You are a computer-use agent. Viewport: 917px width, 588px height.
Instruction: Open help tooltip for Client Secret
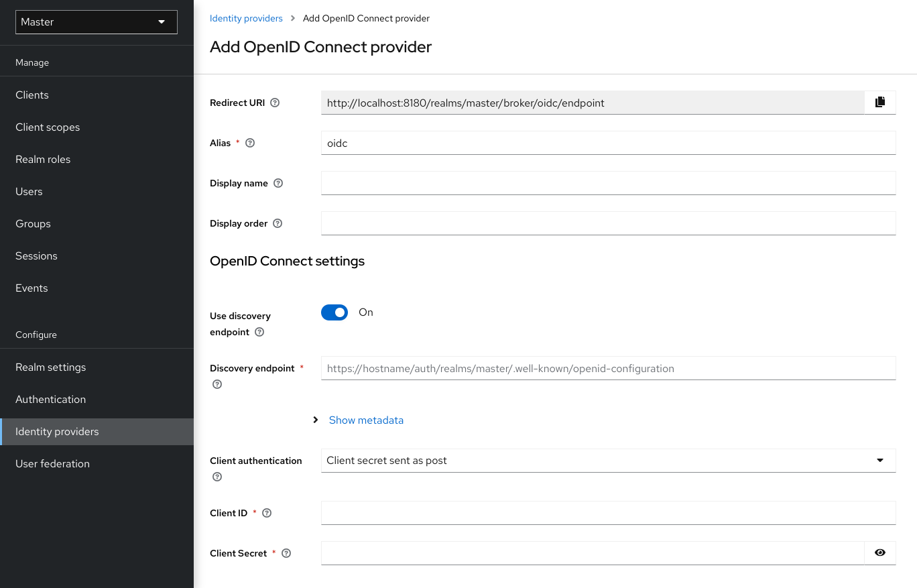[286, 553]
